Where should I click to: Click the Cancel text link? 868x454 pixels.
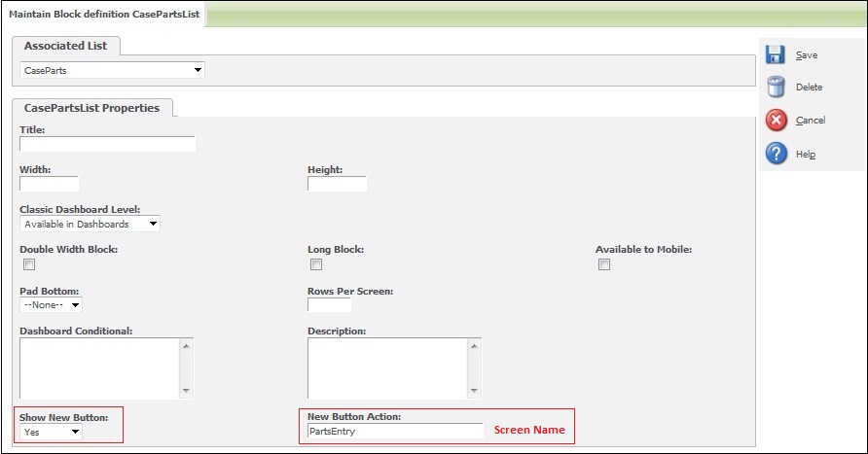pos(810,121)
